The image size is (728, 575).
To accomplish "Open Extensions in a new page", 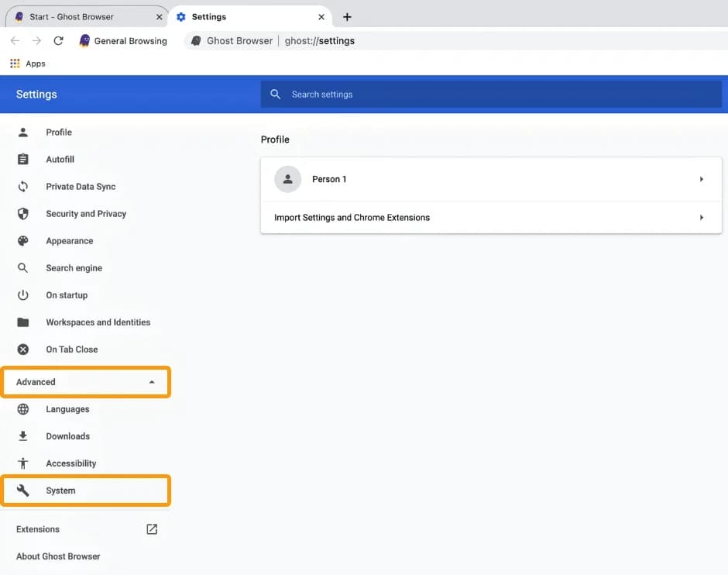I will (x=152, y=529).
